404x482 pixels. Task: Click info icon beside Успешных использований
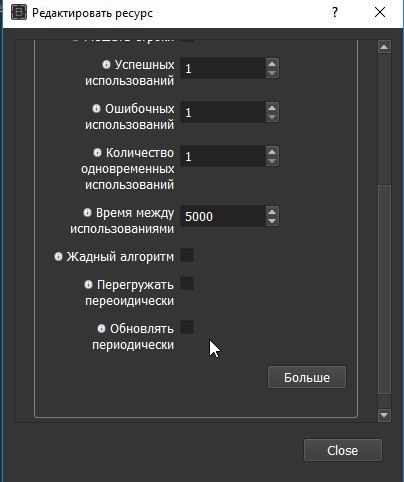(x=106, y=64)
